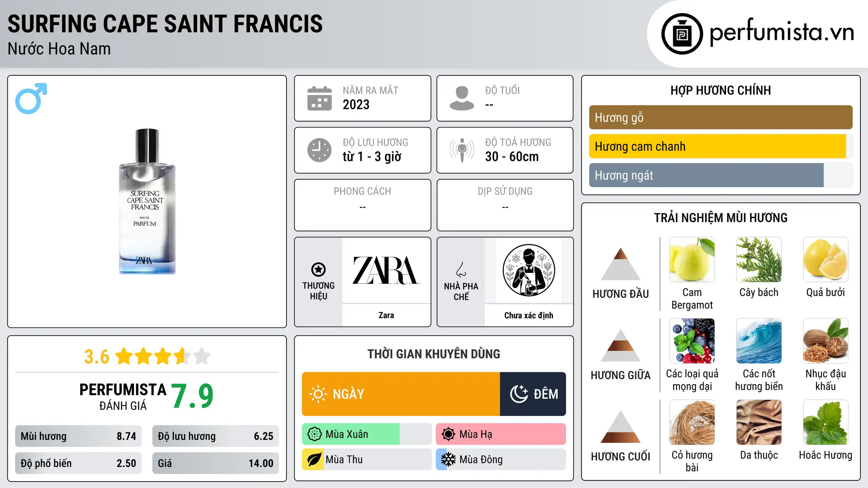Click the spring flower icon
The width and height of the screenshot is (868, 488).
click(x=314, y=434)
